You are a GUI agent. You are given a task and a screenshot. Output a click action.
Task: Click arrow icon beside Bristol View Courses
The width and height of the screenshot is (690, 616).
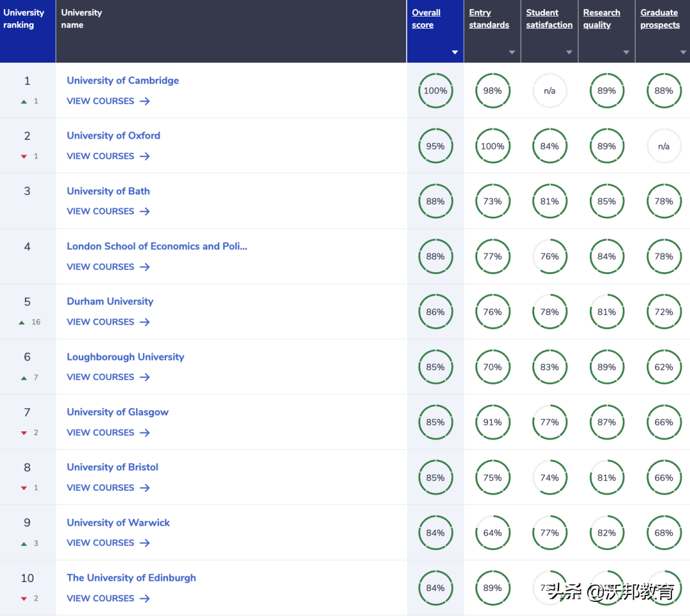point(145,488)
